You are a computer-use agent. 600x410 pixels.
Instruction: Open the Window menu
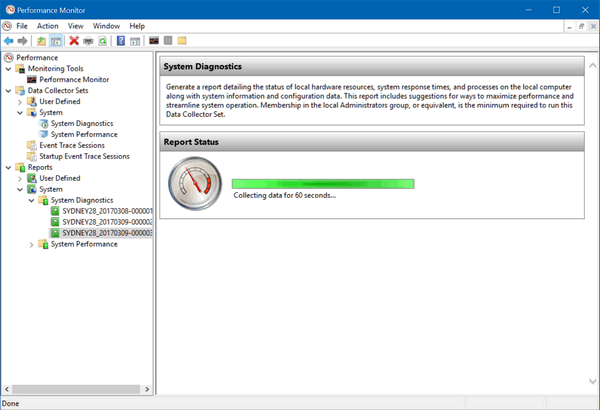(x=106, y=26)
